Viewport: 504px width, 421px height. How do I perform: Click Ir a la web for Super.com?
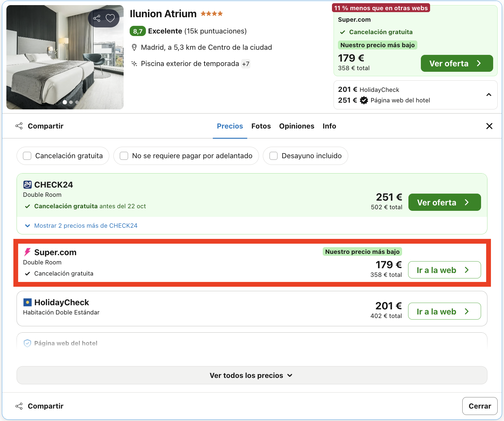tap(444, 270)
